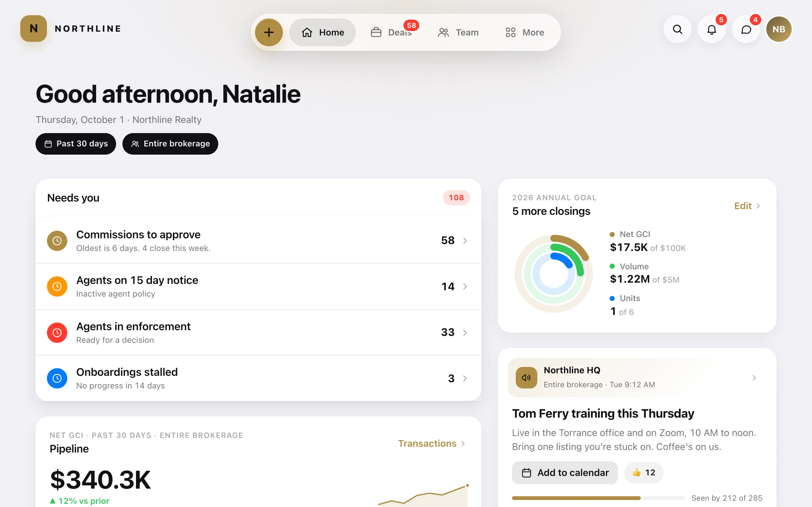Open search with the magnifier icon
The image size is (812, 507).
[678, 29]
